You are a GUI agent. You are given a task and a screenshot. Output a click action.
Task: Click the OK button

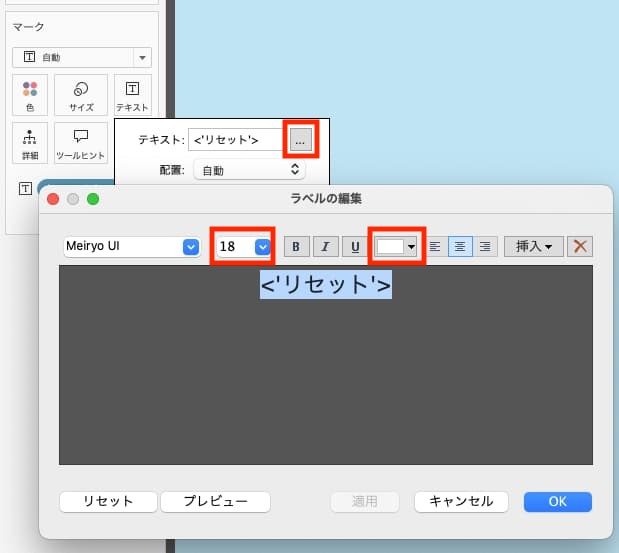557,501
